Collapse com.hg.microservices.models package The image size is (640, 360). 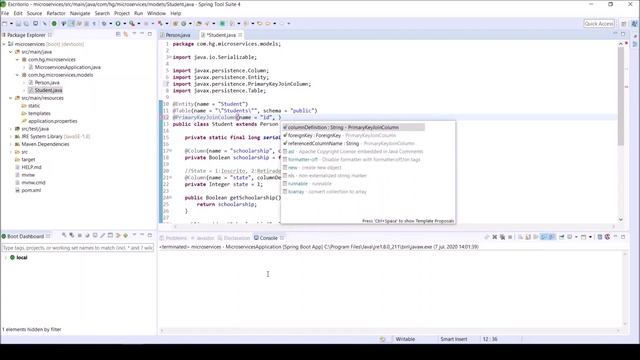click(x=18, y=75)
